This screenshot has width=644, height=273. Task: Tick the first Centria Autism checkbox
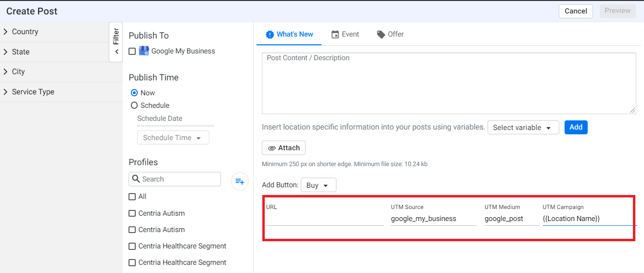[132, 213]
